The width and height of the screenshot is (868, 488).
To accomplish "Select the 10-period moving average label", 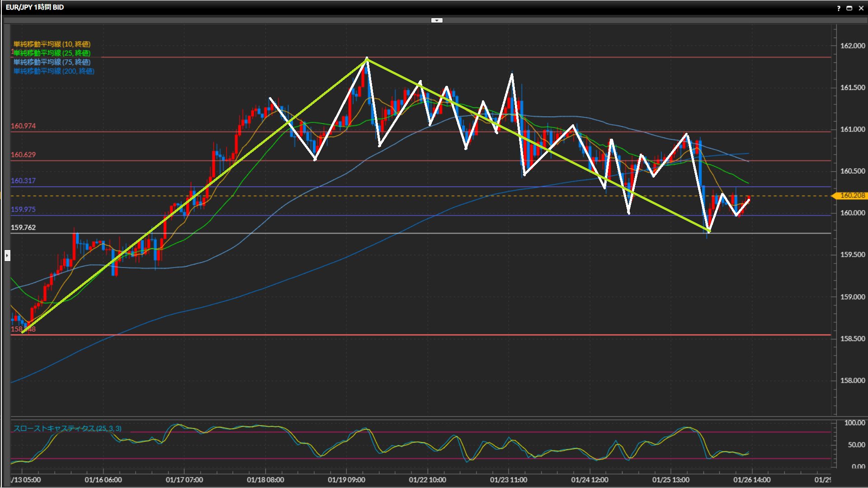I will (x=52, y=44).
